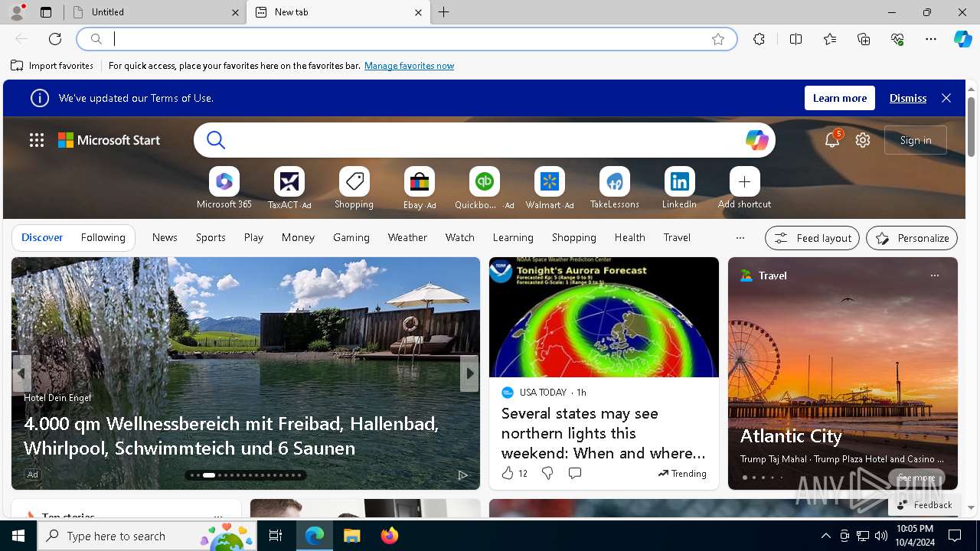
Task: Dislike the northern lights article
Action: point(547,474)
